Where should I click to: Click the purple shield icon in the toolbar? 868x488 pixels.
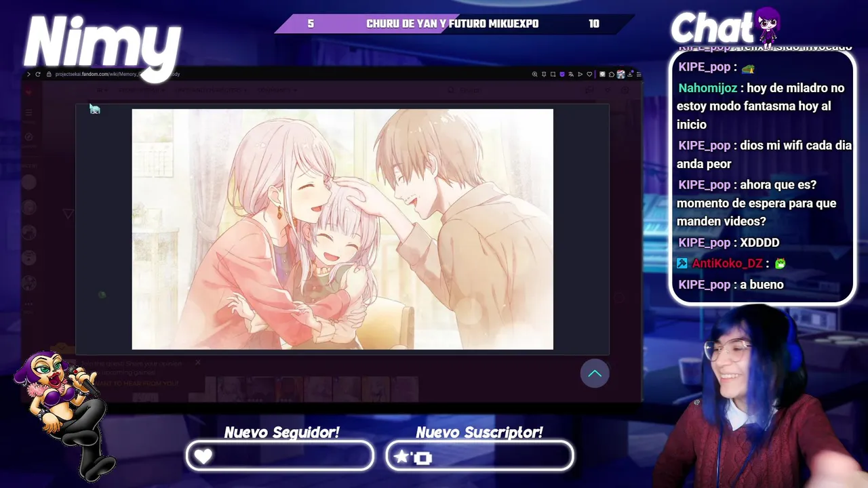click(562, 75)
